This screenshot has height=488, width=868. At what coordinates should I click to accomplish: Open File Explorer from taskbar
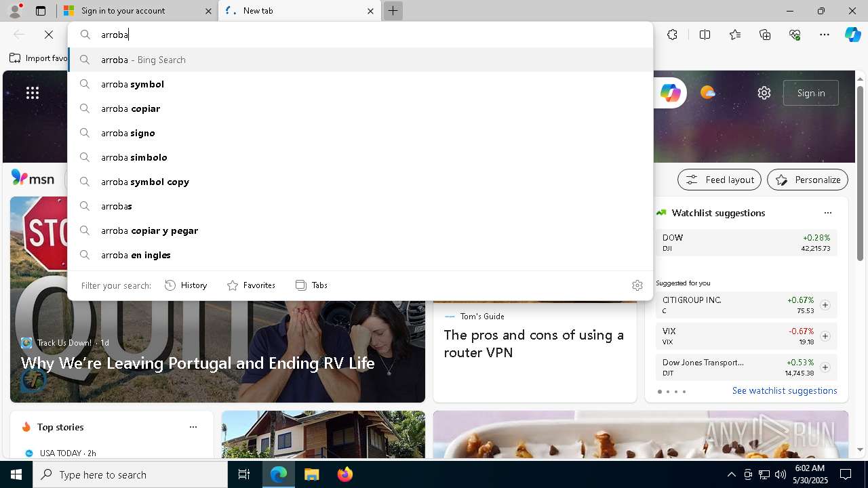click(x=311, y=474)
